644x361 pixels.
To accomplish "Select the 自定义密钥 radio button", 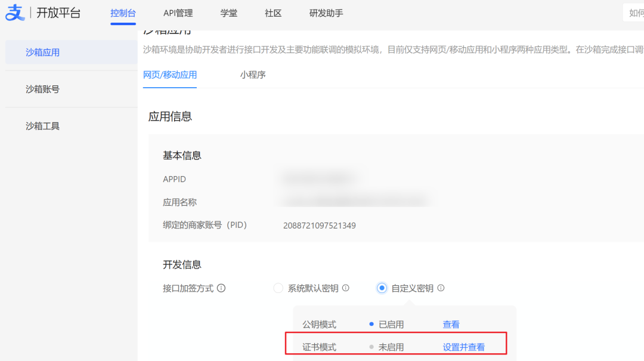I will [x=382, y=288].
